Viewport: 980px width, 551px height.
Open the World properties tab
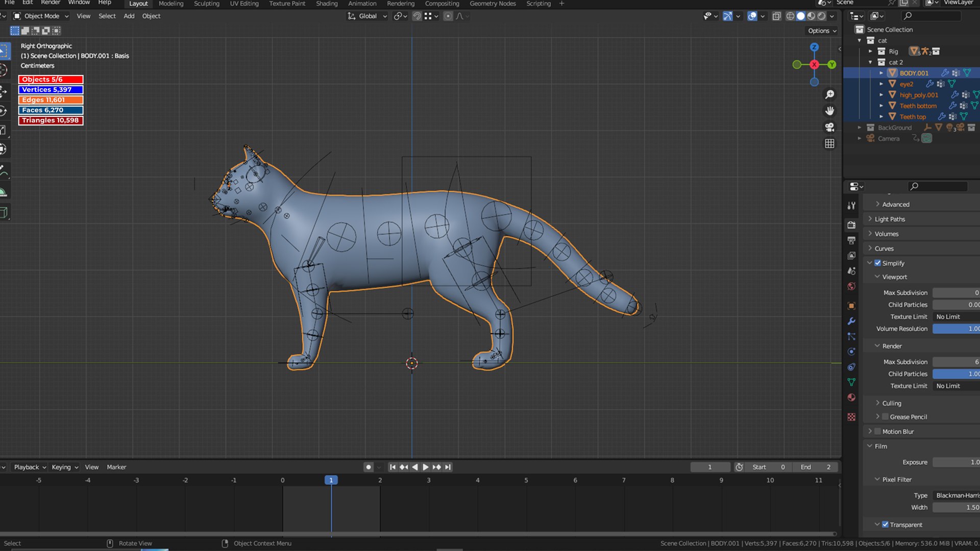click(851, 286)
